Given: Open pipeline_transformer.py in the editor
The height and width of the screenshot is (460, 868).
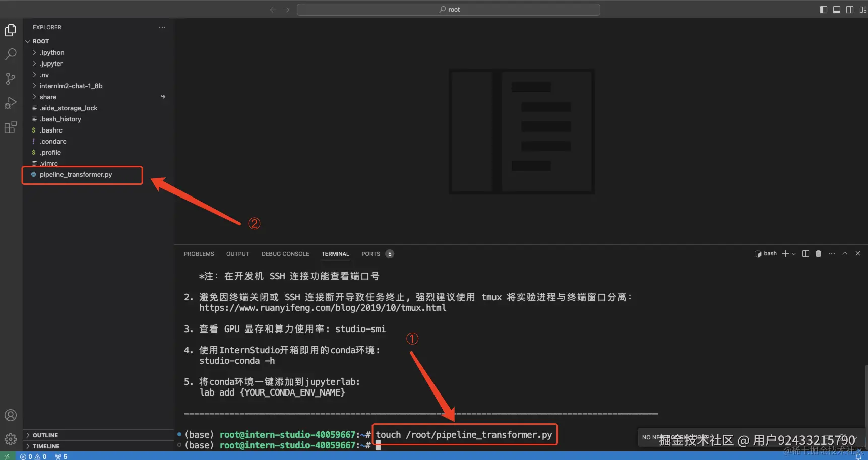Looking at the screenshot, I should coord(99,174).
